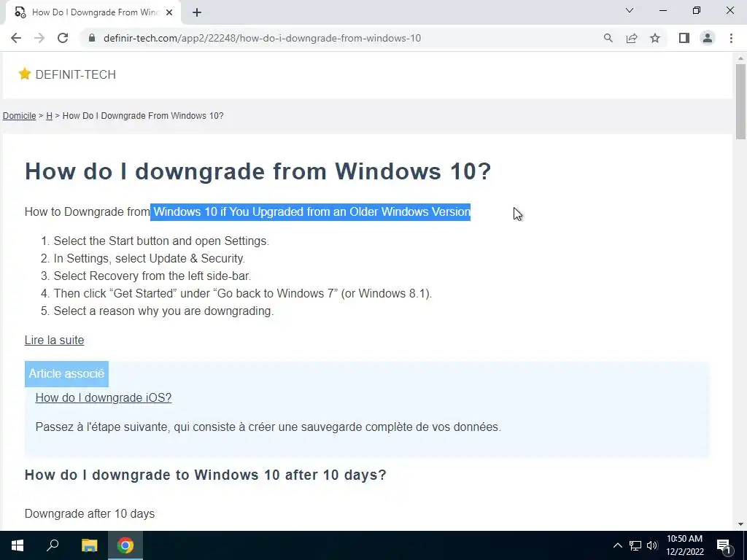The height and width of the screenshot is (560, 747).
Task: Click step 5 Select a reason text
Action: pyautogui.click(x=163, y=311)
